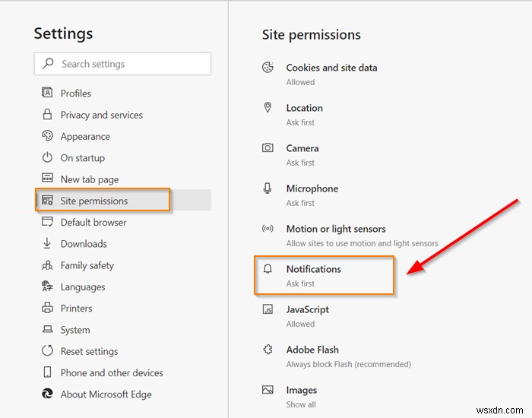This screenshot has width=532, height=418.
Task: Open Cookies and site data permission
Action: [x=331, y=68]
